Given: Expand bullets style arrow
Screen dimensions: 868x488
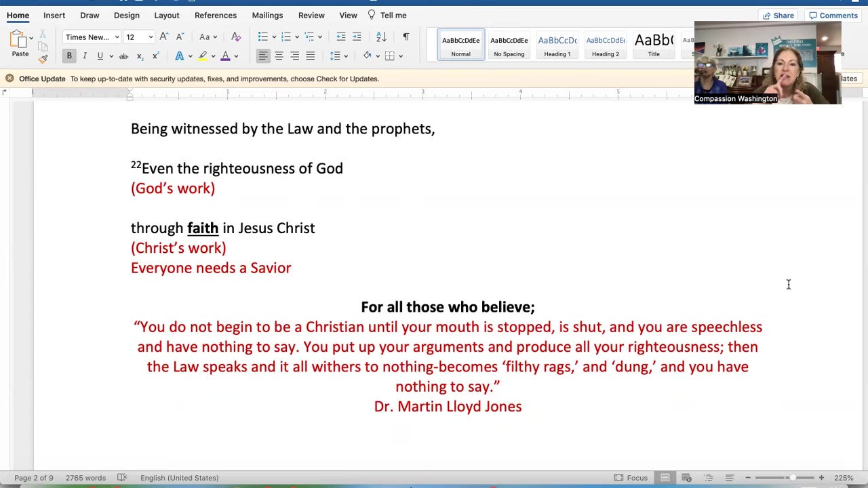Looking at the screenshot, I should click(273, 37).
